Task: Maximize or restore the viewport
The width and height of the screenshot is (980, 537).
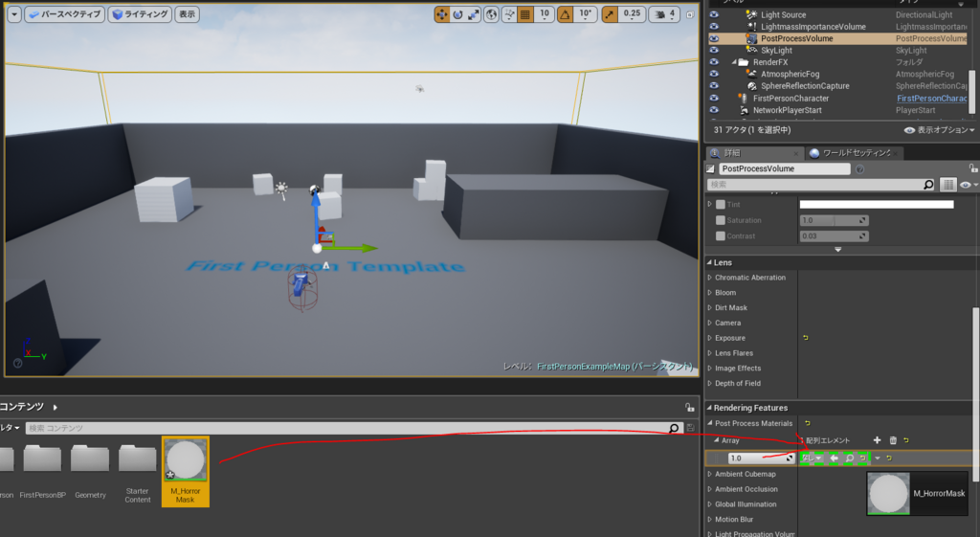Action: click(x=690, y=14)
